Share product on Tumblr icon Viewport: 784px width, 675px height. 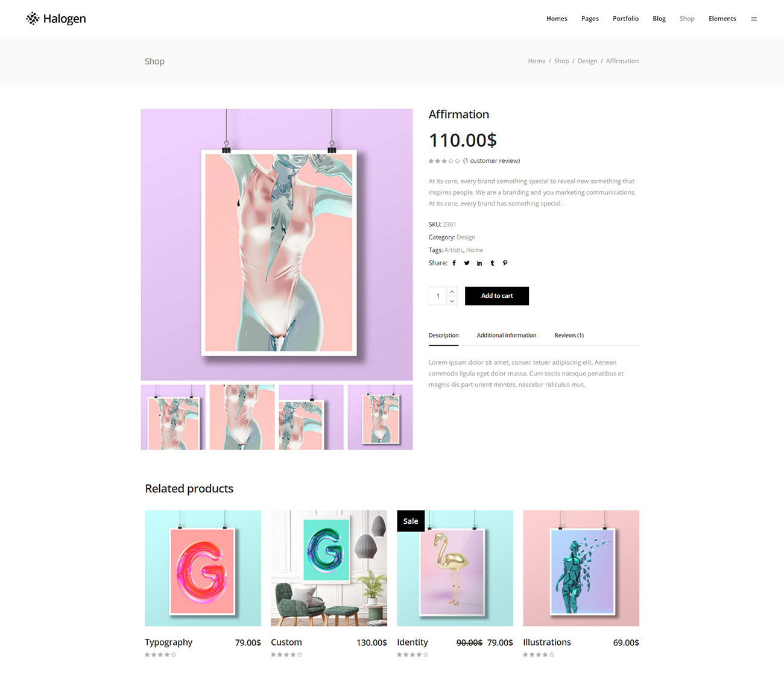pos(492,263)
